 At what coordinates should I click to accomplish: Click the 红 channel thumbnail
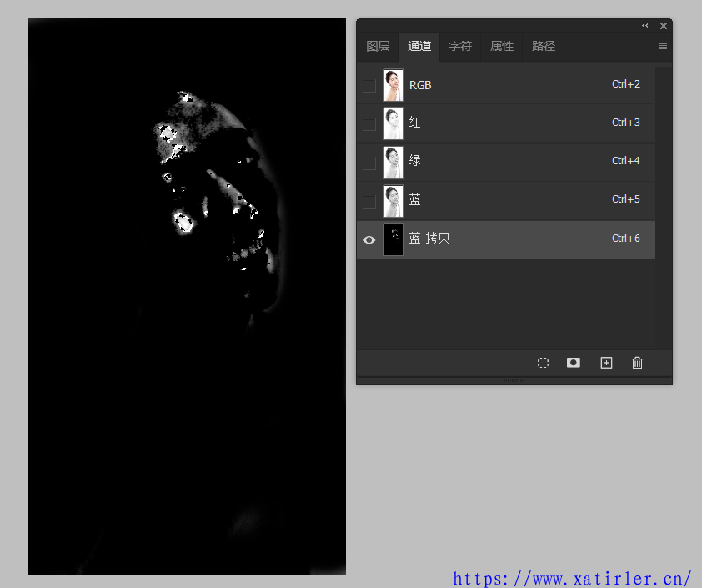393,123
